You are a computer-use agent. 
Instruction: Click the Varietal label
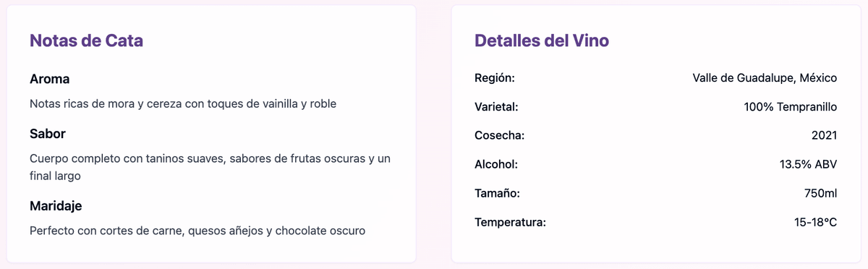pos(496,106)
